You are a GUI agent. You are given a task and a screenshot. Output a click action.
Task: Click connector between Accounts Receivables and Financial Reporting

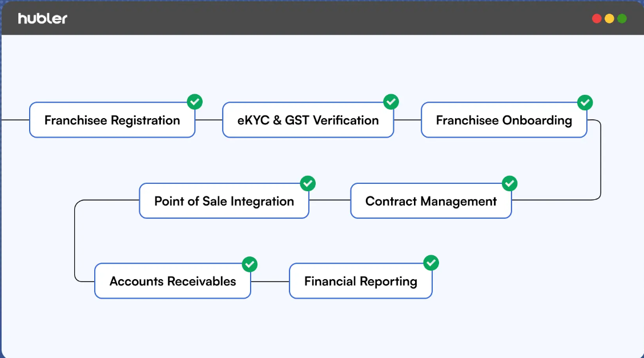pos(270,281)
